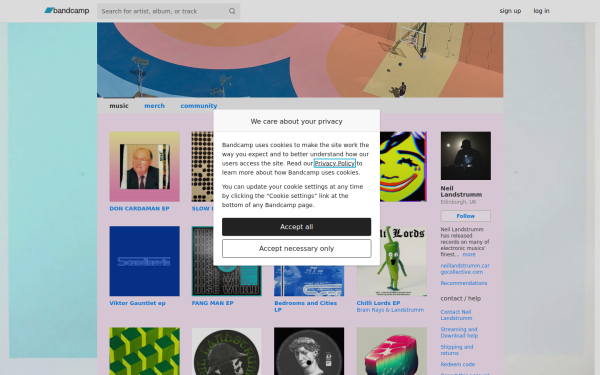
Task: Click the FANG MAN EP title link
Action: tap(212, 303)
